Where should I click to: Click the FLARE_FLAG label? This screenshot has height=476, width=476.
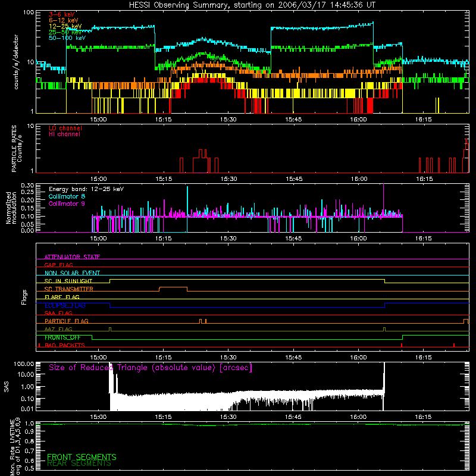[x=62, y=297]
